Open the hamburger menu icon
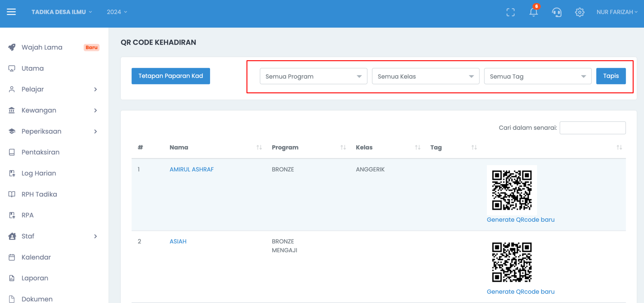This screenshot has height=303, width=644. 11,12
